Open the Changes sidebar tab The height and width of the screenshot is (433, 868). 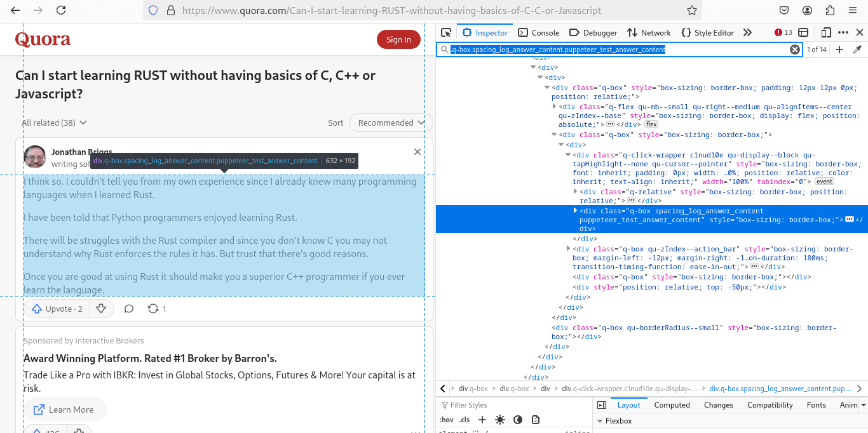coord(719,405)
